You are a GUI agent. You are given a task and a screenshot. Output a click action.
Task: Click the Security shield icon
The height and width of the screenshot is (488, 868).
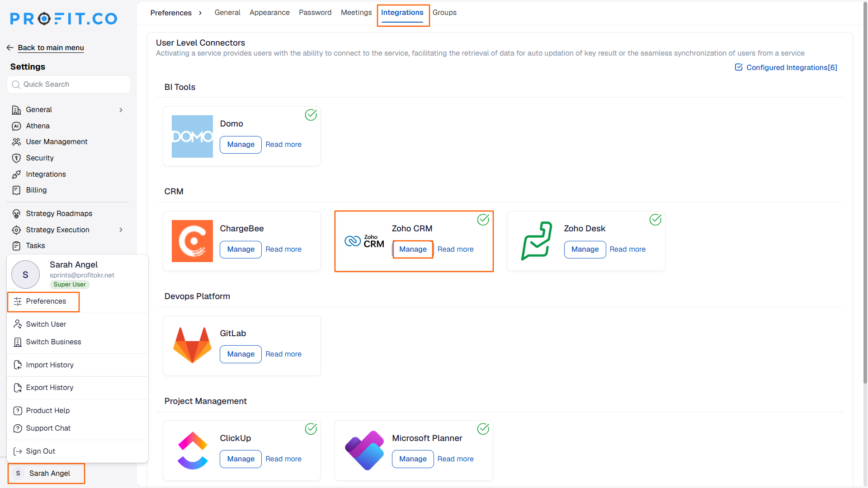click(x=16, y=158)
